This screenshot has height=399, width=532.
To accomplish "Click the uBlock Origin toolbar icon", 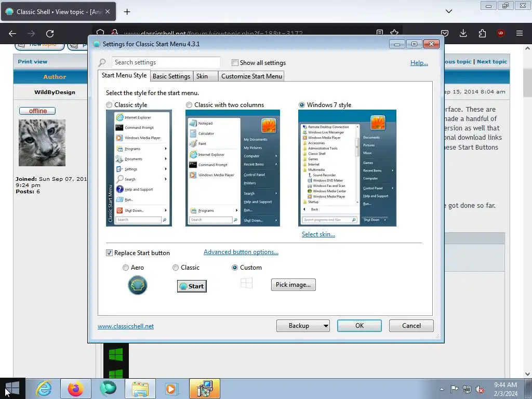I will pyautogui.click(x=500, y=33).
